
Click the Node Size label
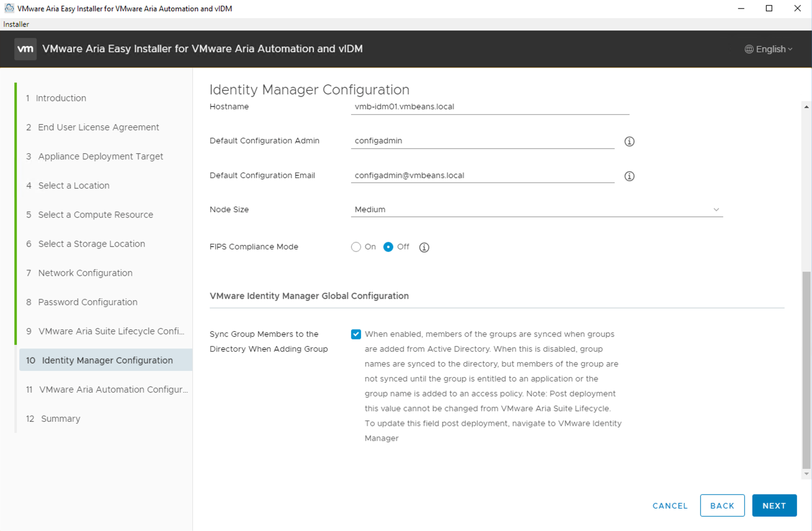pyautogui.click(x=229, y=210)
